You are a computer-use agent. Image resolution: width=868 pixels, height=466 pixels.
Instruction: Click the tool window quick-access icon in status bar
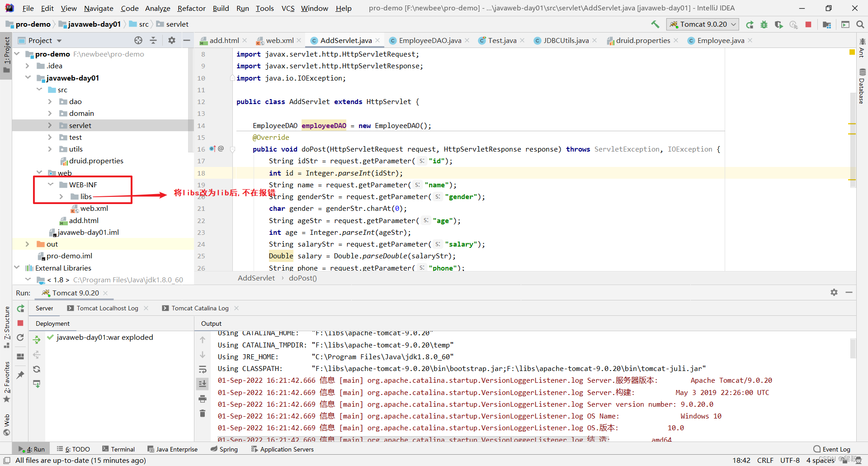pyautogui.click(x=7, y=460)
